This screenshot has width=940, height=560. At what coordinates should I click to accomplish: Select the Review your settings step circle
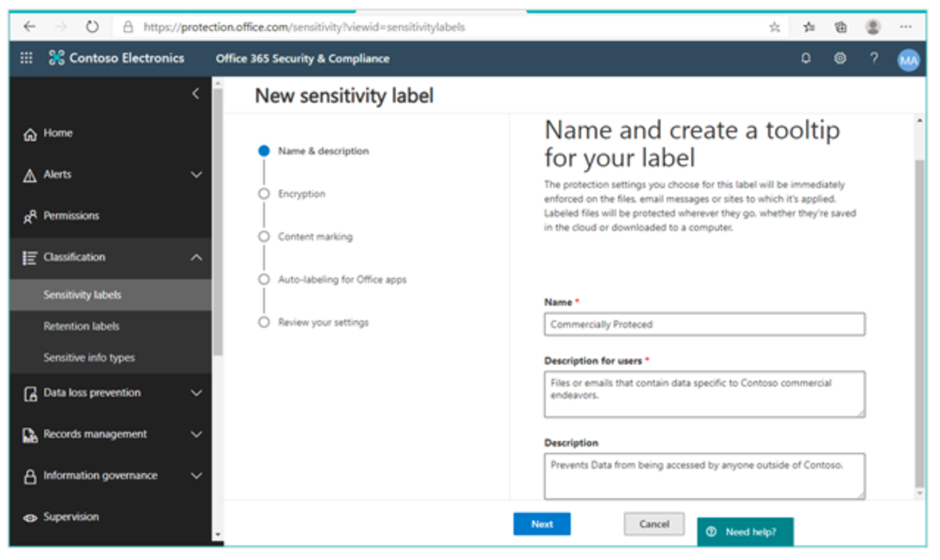point(265,322)
